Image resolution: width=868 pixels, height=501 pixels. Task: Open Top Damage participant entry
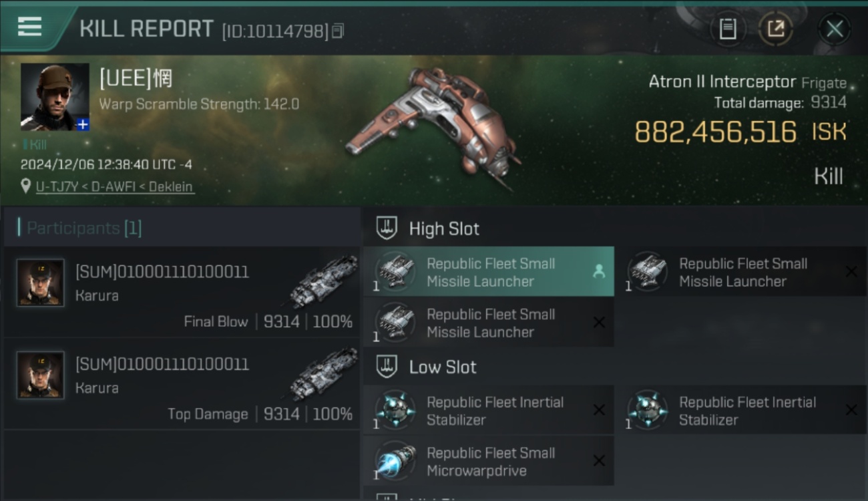tap(182, 384)
